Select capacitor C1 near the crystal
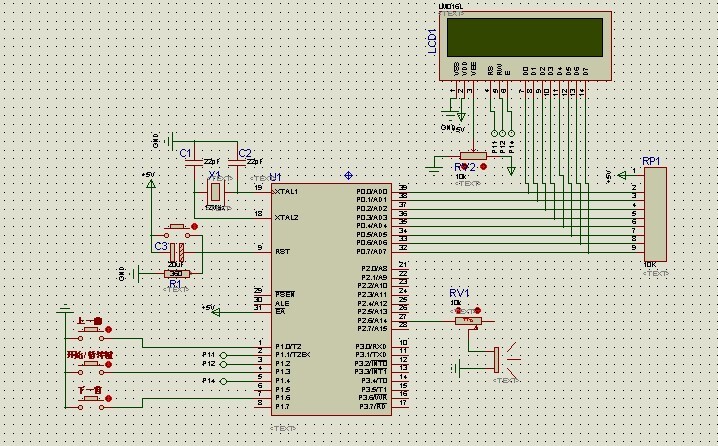This screenshot has width=718, height=446. click(195, 161)
